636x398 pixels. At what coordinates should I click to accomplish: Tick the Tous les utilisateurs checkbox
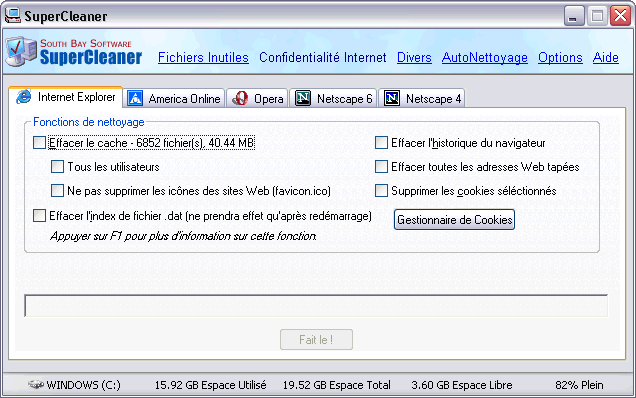58,167
